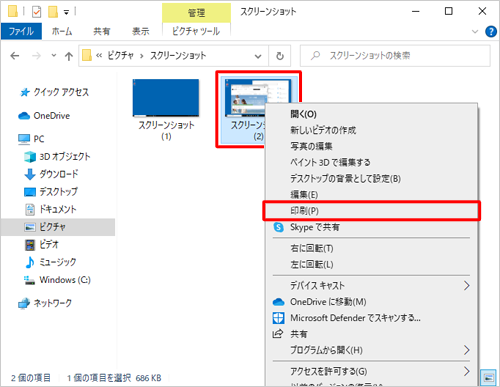Image resolution: width=500 pixels, height=387 pixels.
Task: Open ドキュメント folder in sidebar
Action: [x=51, y=209]
